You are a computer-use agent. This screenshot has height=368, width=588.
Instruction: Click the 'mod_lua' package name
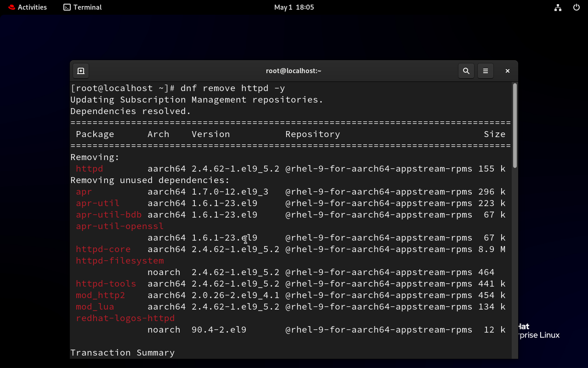(95, 307)
